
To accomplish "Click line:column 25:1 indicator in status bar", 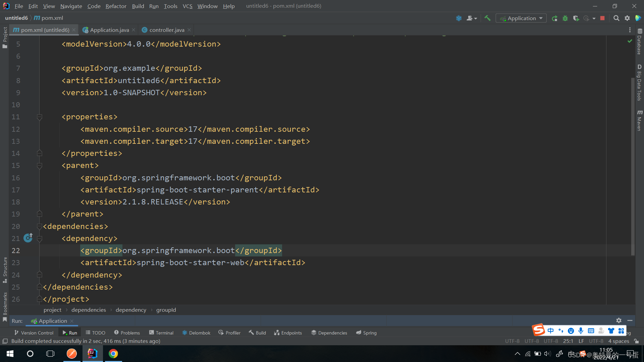I will [568, 341].
